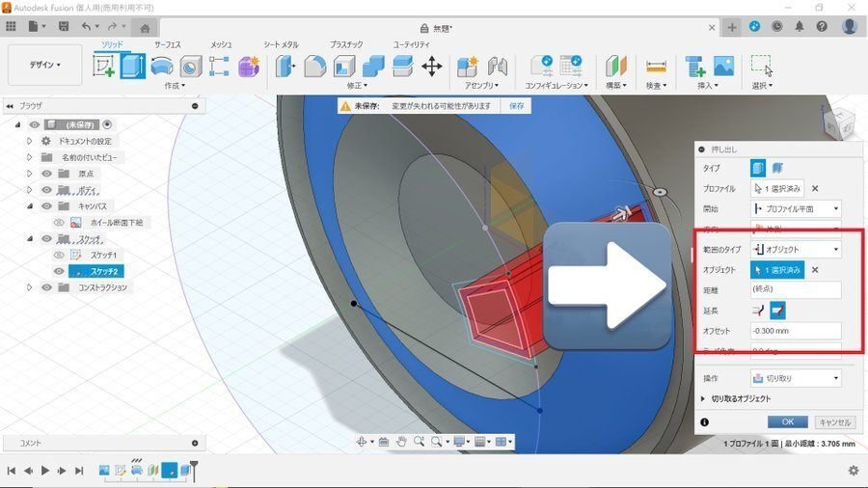Viewport: 868px width, 488px height.
Task: Clear the オブジェクト selection with X
Action: [815, 270]
